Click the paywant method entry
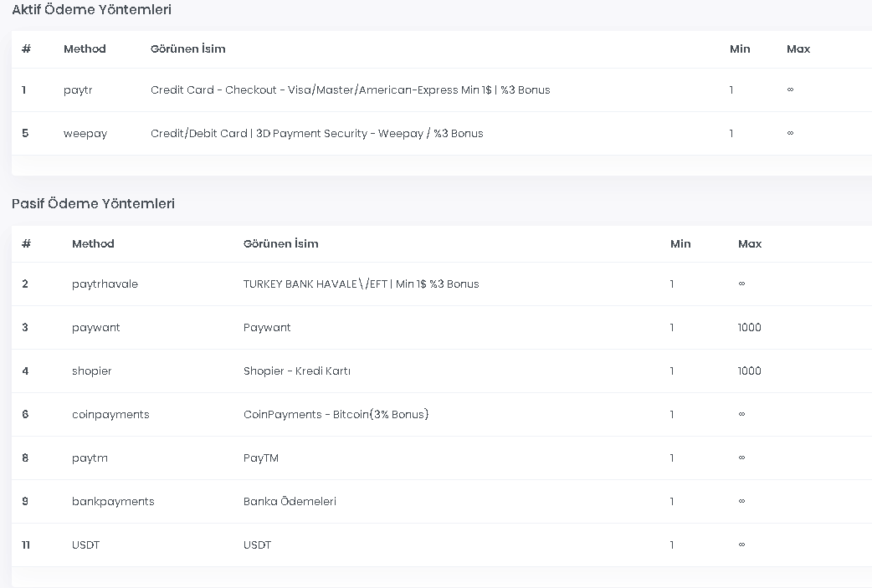The height and width of the screenshot is (588, 872). [95, 327]
